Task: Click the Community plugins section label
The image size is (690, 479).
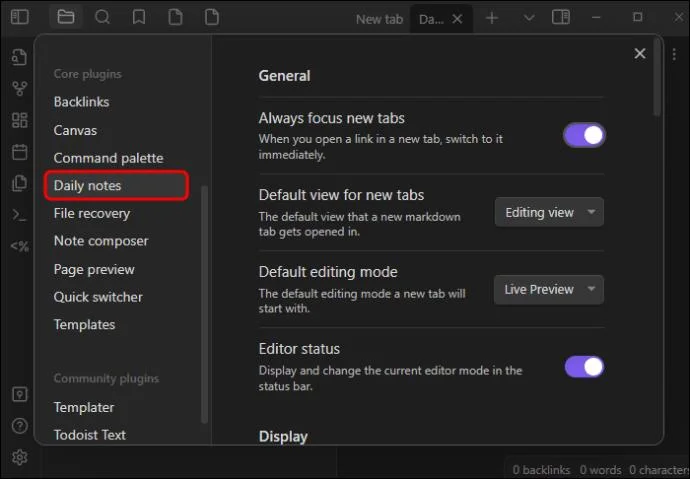Action: (x=106, y=379)
